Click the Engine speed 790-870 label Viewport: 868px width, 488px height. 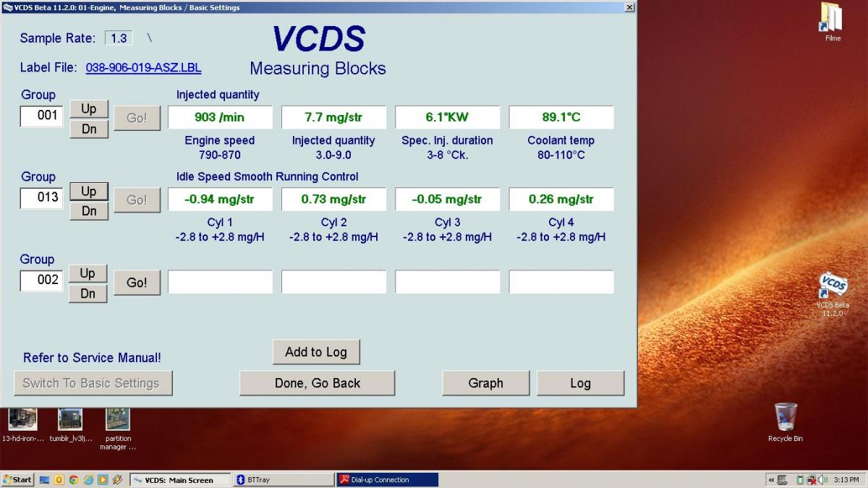tap(220, 147)
